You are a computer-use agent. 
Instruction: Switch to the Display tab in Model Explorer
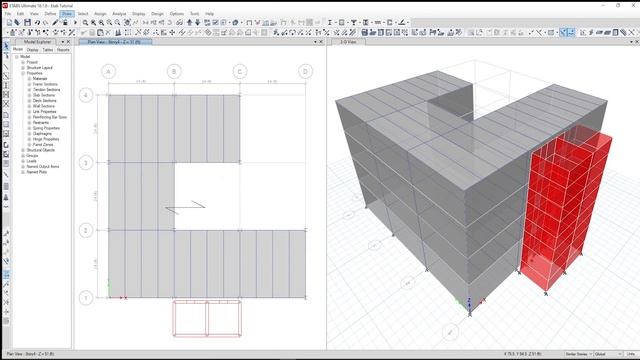pyautogui.click(x=32, y=50)
